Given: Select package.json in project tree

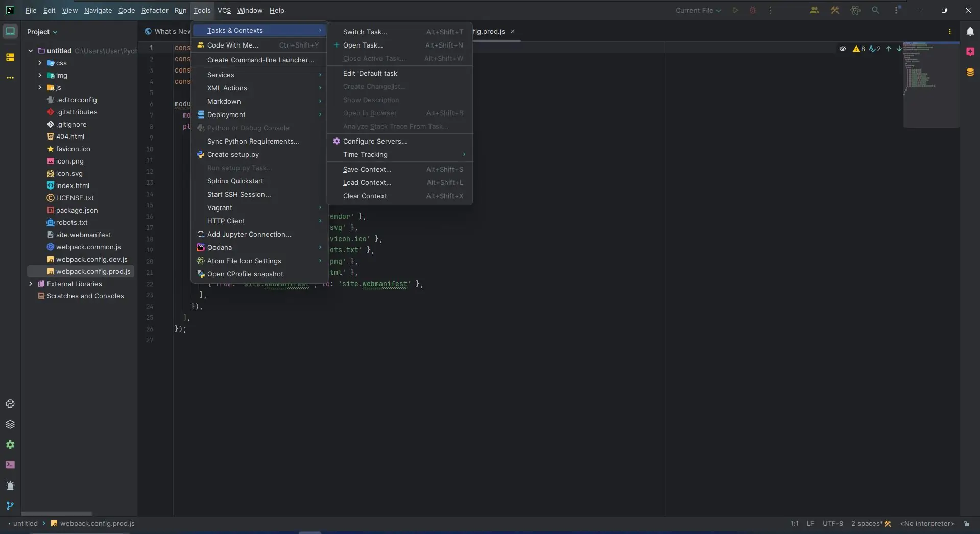Looking at the screenshot, I should coord(77,210).
